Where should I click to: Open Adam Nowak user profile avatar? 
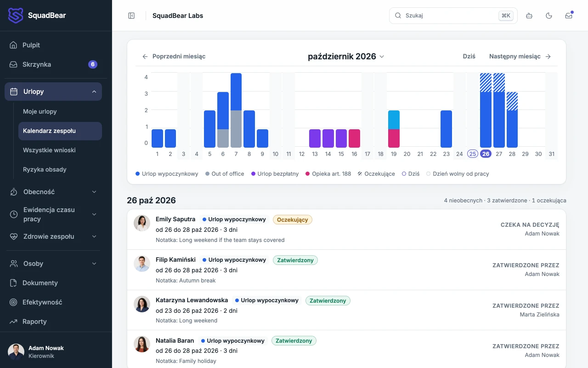16,352
